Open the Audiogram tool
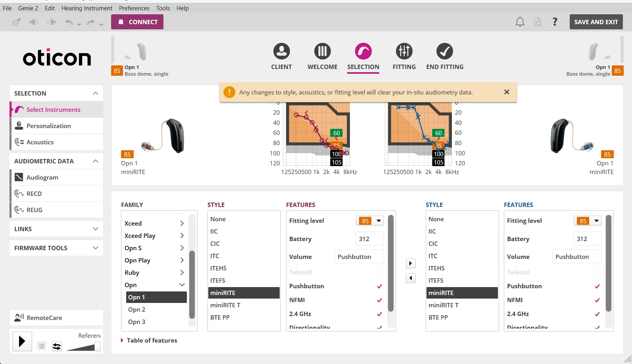The image size is (632, 364). (x=56, y=177)
